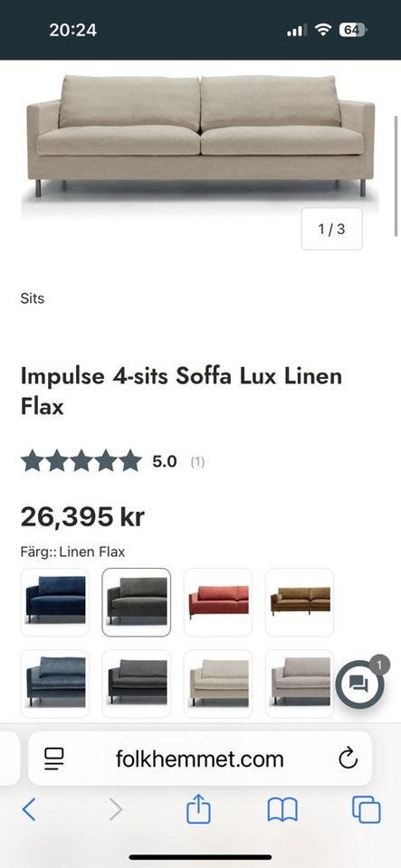Tap the 1 / 3 image counter
The height and width of the screenshot is (868, 401).
[x=332, y=229]
